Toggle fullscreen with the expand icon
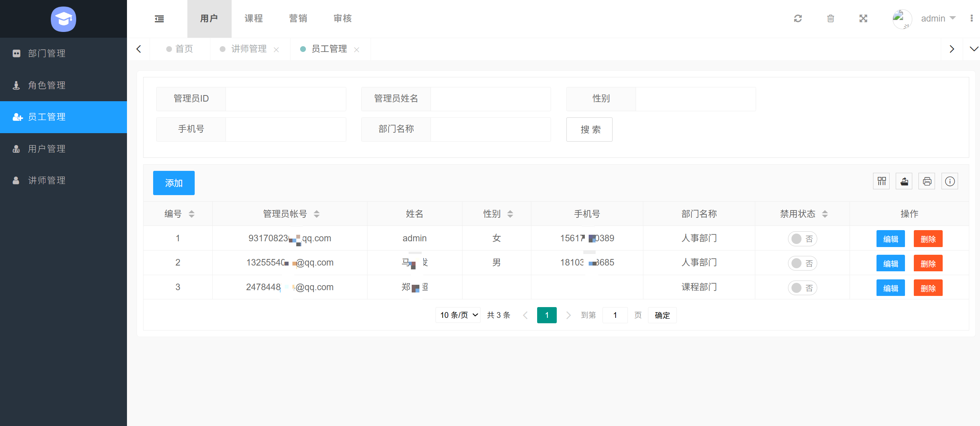 863,18
